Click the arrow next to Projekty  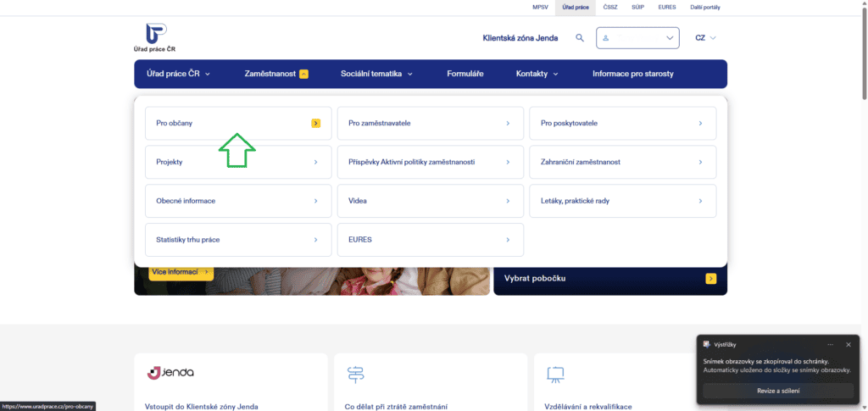pyautogui.click(x=315, y=162)
